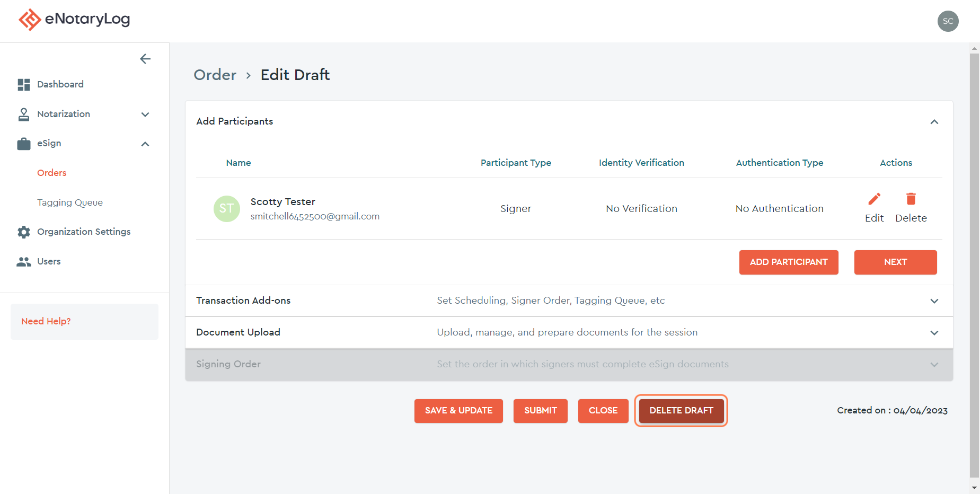This screenshot has width=980, height=494.
Task: Open Dashboard from the sidebar
Action: click(60, 84)
